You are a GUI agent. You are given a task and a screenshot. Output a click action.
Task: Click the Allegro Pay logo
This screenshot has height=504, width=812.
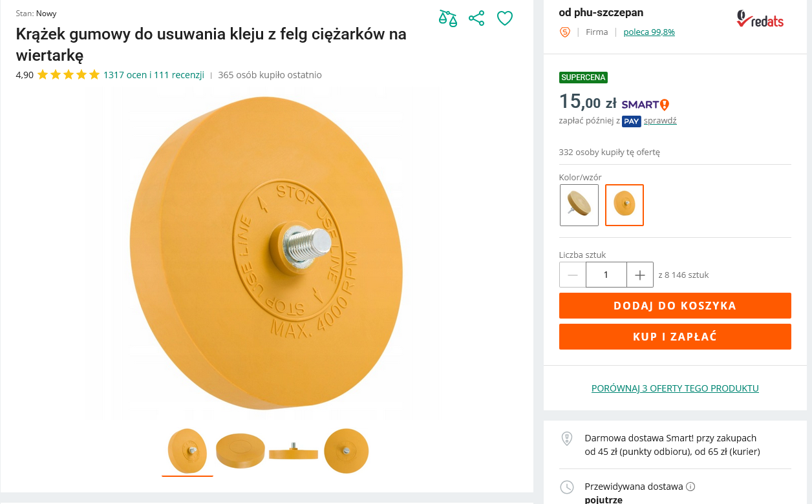pos(631,121)
